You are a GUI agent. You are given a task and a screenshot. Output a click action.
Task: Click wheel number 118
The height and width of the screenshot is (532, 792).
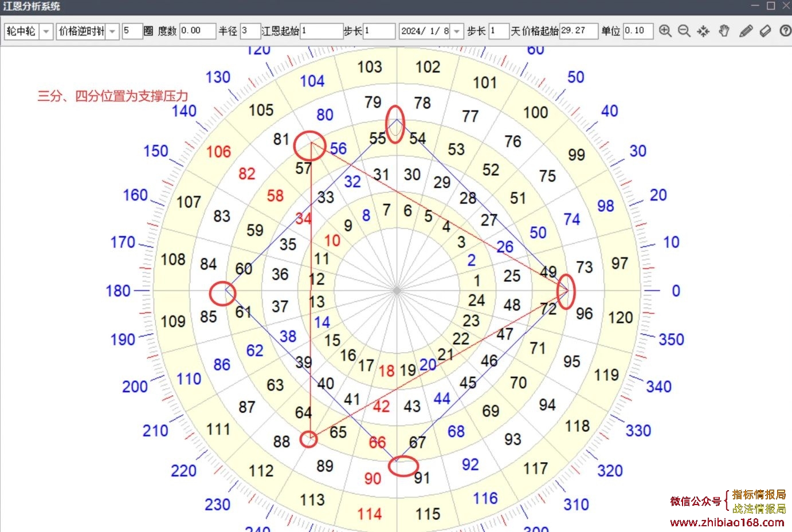(577, 426)
